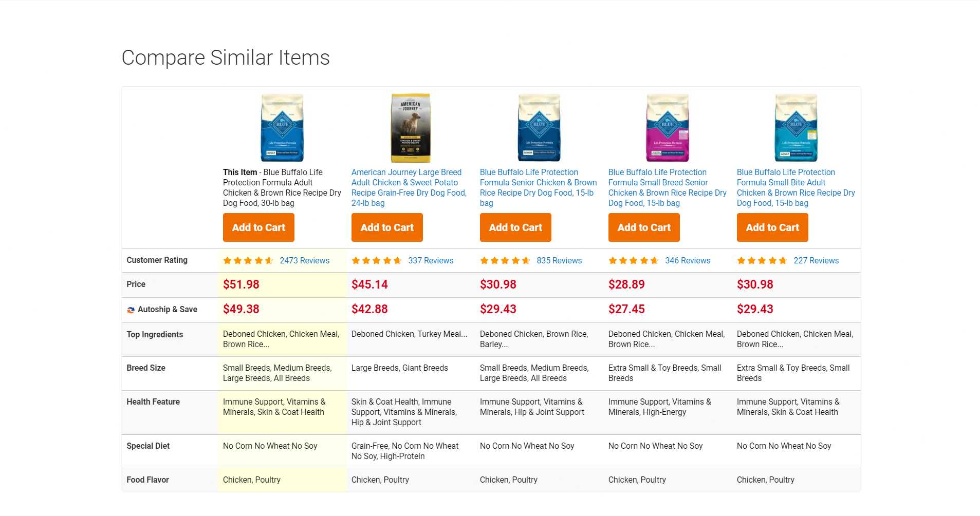
Task: Add Blue Buffalo Senior 15-lb to cart
Action: [515, 227]
